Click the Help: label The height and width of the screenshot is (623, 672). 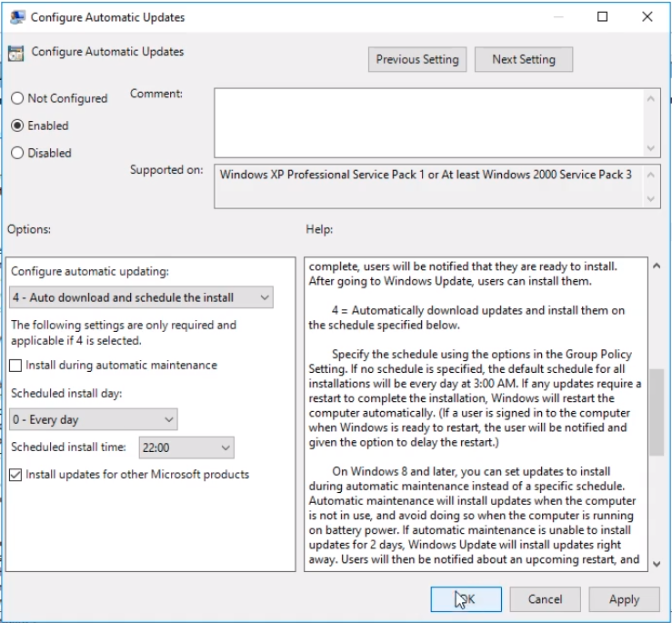319,229
